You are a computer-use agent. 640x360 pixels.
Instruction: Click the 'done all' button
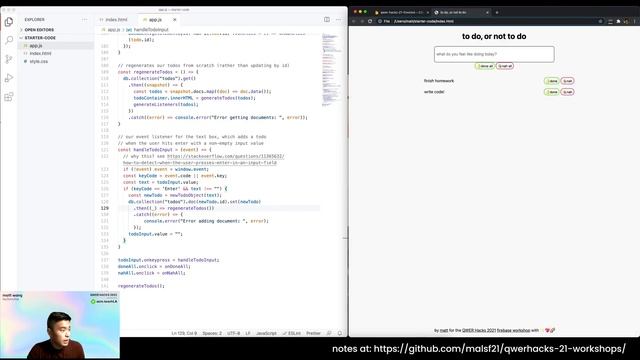point(484,66)
